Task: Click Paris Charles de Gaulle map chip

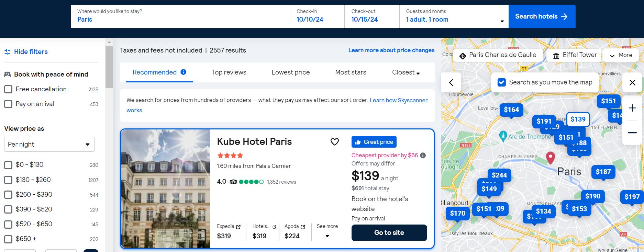Action: pyautogui.click(x=498, y=55)
